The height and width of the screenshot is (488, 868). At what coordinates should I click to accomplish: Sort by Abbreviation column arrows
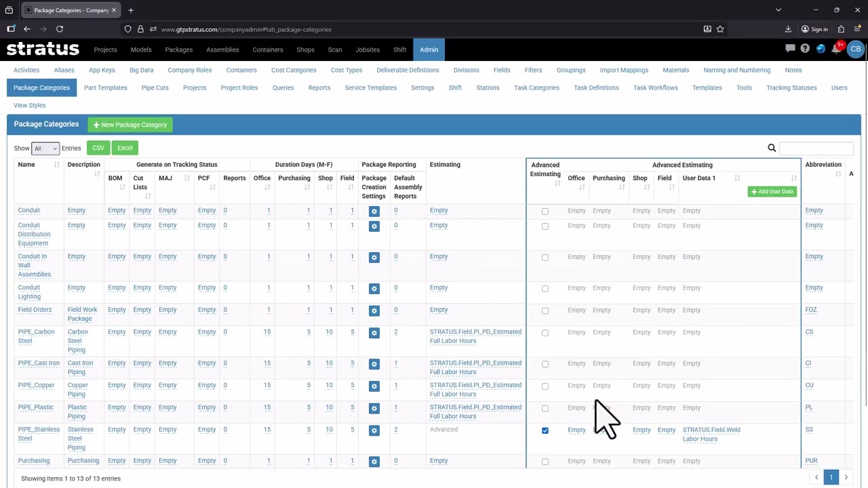pyautogui.click(x=838, y=174)
